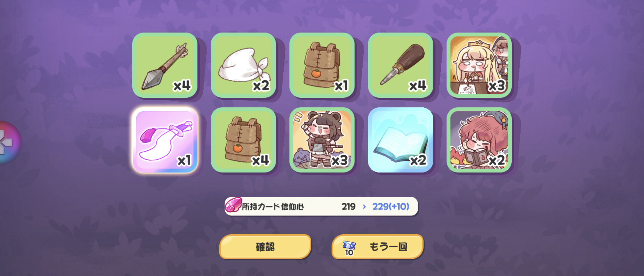Click the もう一回 draw again button

(377, 247)
